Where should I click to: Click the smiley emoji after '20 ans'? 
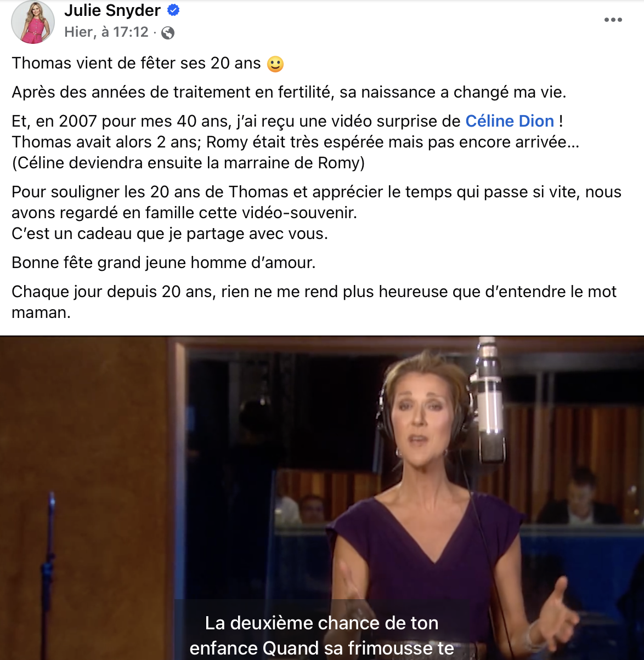[x=275, y=64]
